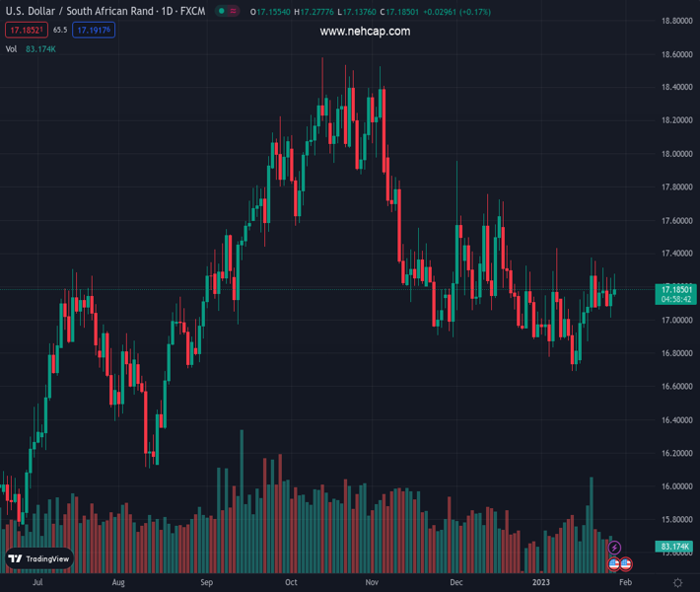Screen dimensions: 700x592
Task: Select the Vol indicator legend label
Action: [11, 48]
